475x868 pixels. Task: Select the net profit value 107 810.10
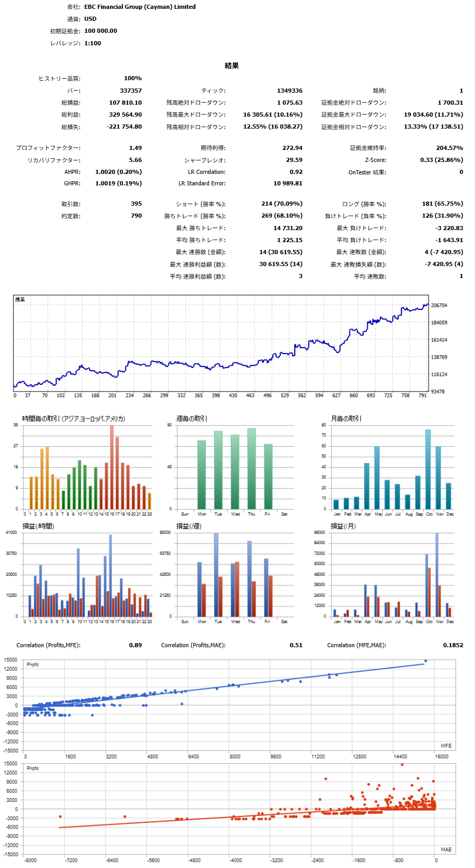coord(125,103)
